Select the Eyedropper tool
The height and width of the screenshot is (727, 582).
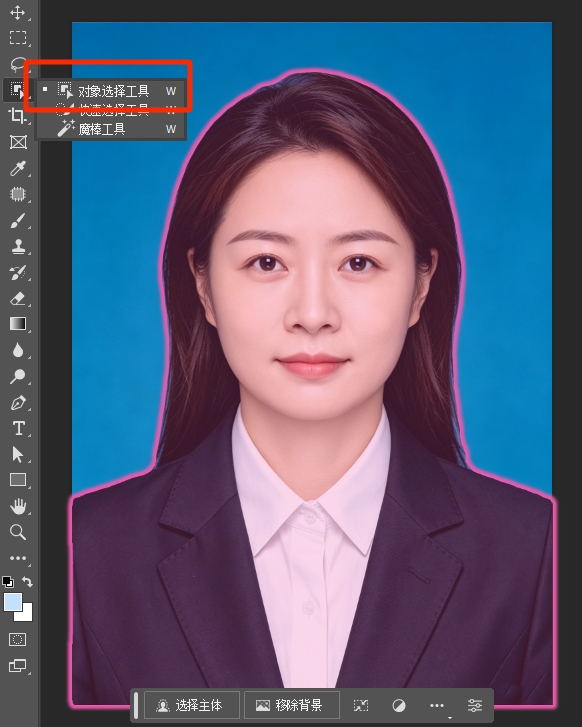(18, 168)
